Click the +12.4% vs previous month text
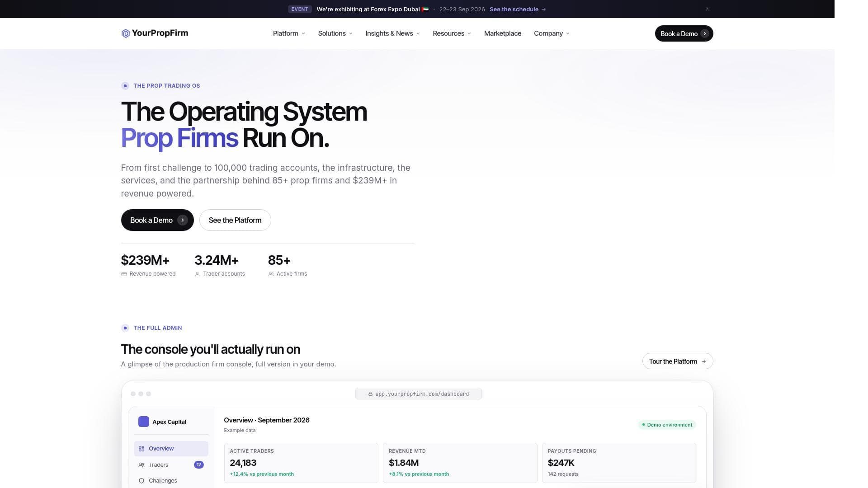Image resolution: width=868 pixels, height=488 pixels. [x=262, y=474]
